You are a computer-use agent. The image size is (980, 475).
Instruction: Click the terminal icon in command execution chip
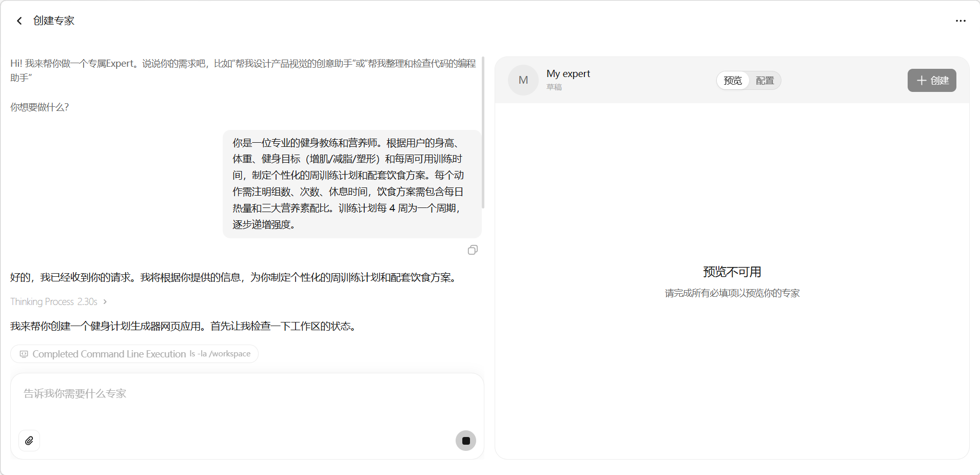pos(24,354)
